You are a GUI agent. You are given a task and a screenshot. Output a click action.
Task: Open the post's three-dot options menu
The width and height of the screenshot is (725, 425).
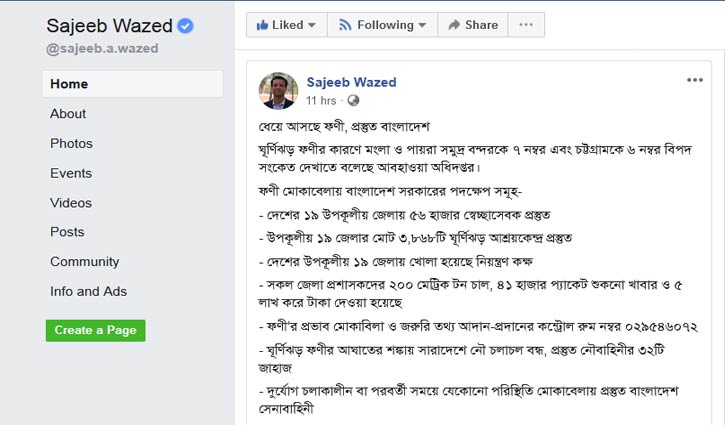point(694,80)
